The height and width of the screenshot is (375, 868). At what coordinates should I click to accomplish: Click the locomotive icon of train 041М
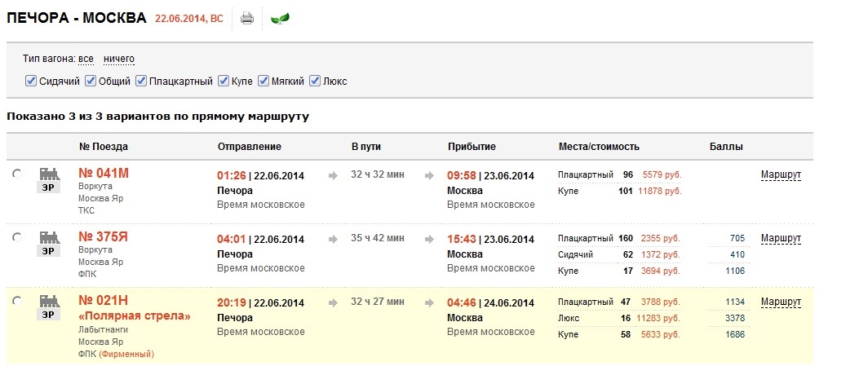click(x=49, y=174)
